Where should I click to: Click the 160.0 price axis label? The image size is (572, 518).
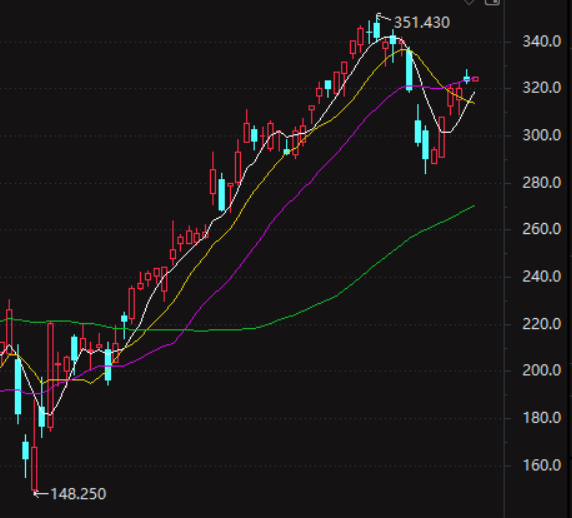pyautogui.click(x=542, y=465)
